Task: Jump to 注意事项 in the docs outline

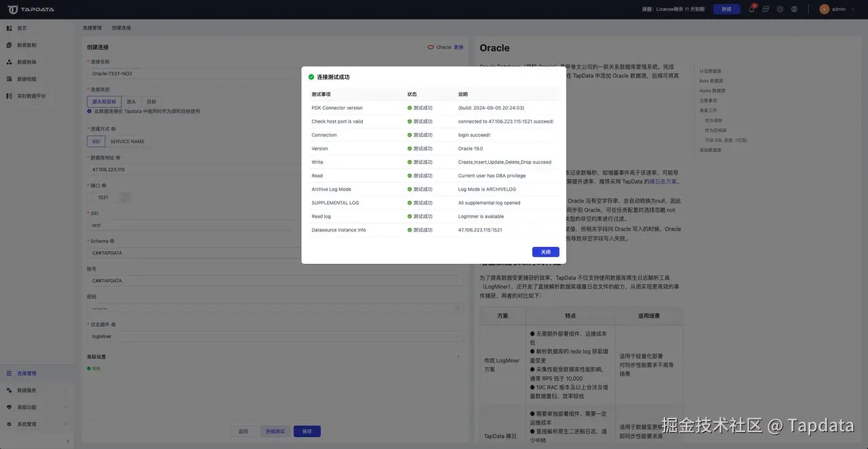Action: pos(708,100)
